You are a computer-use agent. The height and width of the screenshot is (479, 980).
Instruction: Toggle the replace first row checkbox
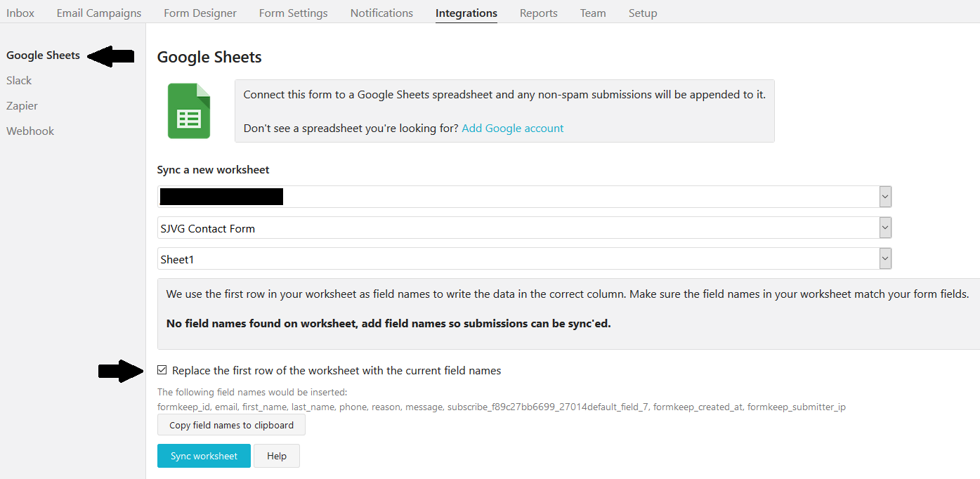point(162,370)
